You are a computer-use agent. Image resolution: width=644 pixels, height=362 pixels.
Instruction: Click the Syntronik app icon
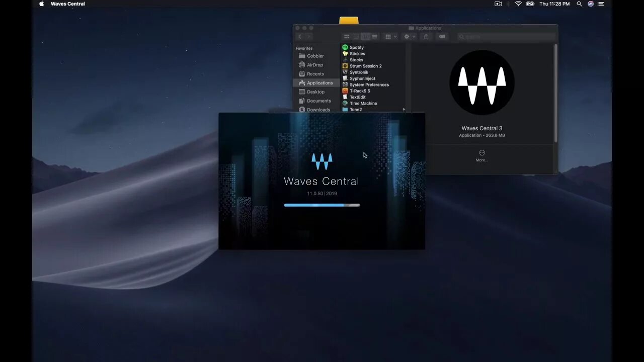pyautogui.click(x=345, y=72)
